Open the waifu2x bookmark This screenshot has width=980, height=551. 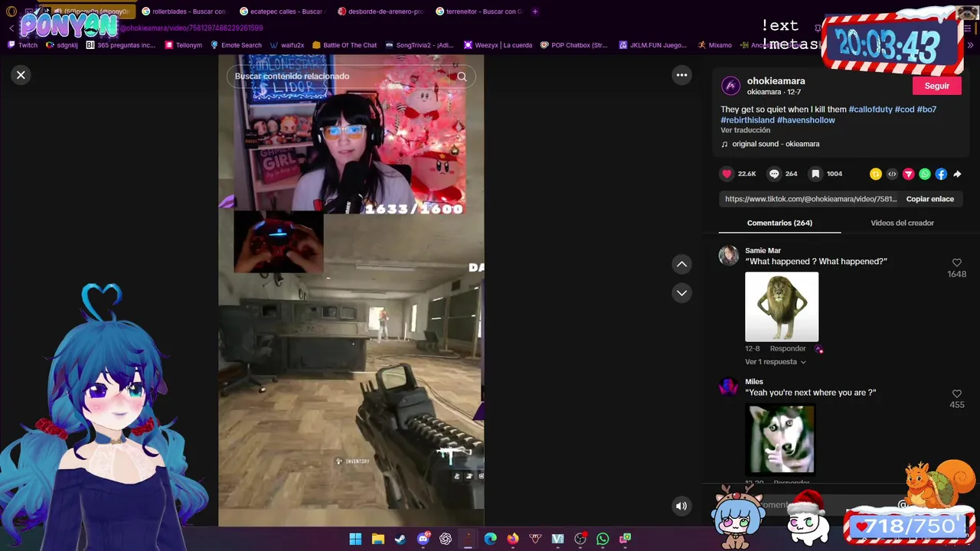pos(287,45)
